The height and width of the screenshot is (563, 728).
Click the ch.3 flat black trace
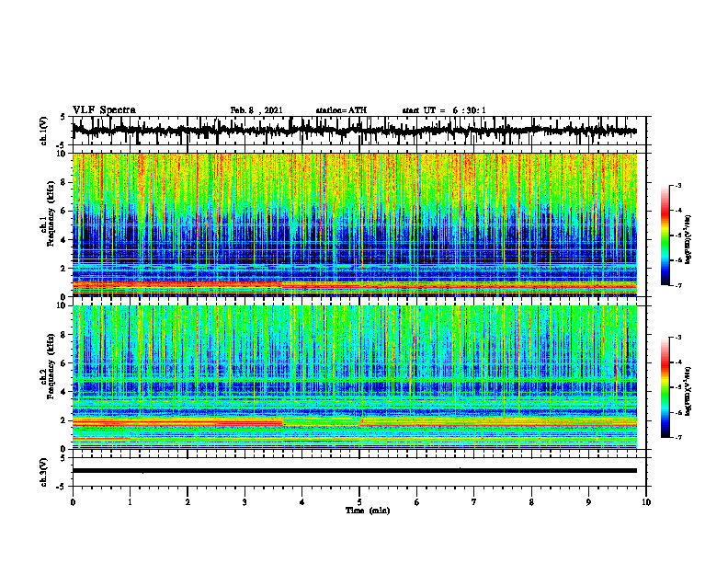click(x=354, y=471)
